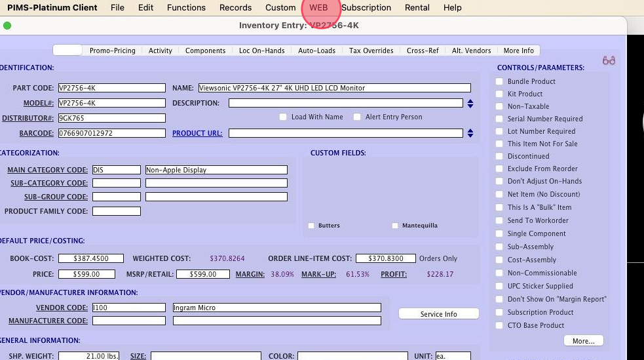This screenshot has height=360, width=644.
Task: Mark the item as Discontinued
Action: (499, 156)
